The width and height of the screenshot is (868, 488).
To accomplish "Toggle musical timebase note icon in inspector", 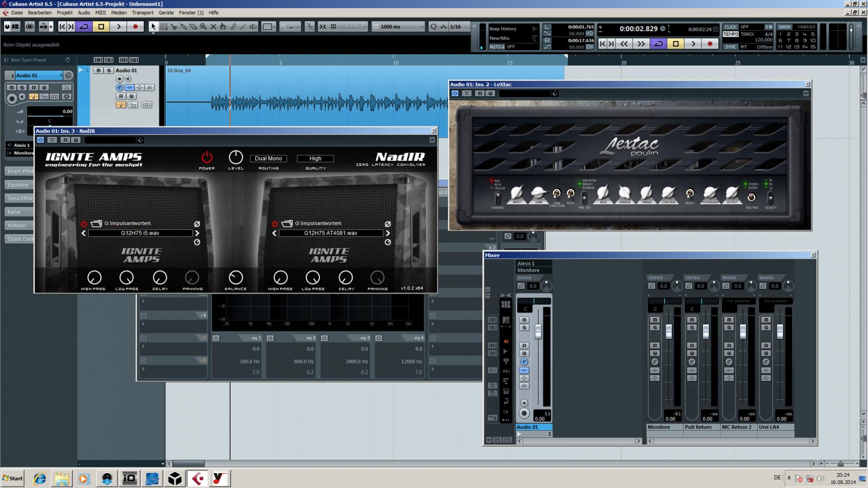I will (33, 96).
